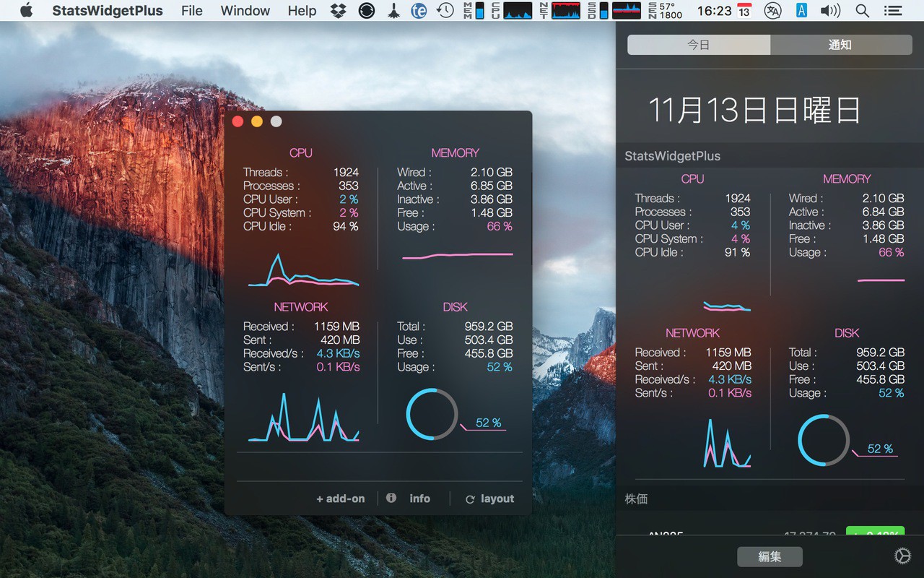Switch to the 通知 tab
The width and height of the screenshot is (924, 578).
pyautogui.click(x=840, y=45)
